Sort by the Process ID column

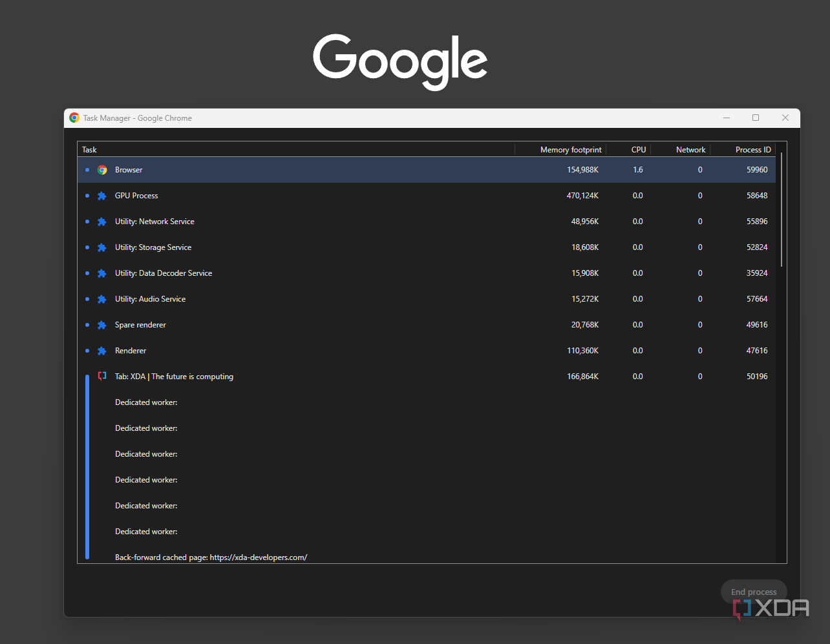[752, 149]
